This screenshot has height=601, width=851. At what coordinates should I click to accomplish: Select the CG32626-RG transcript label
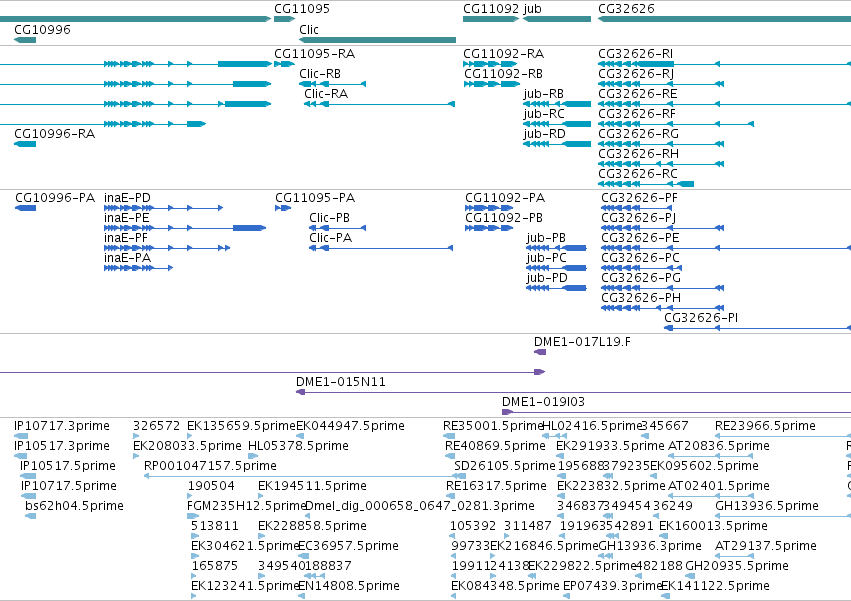click(638, 134)
